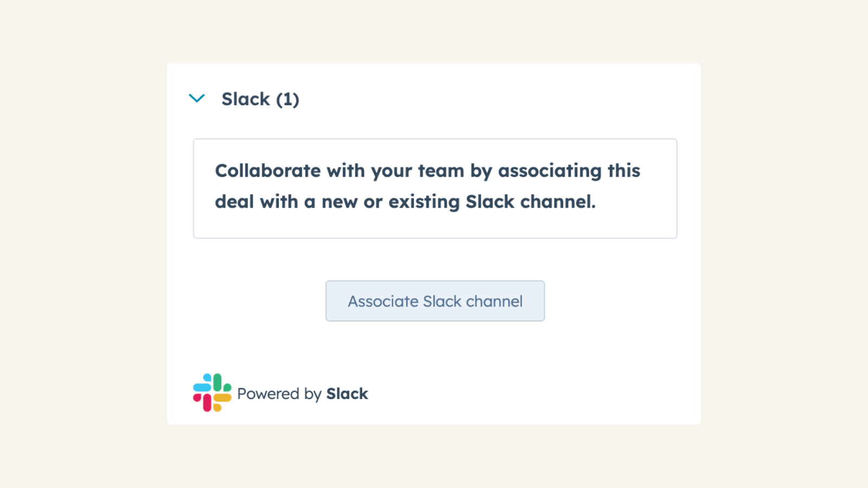Click the Slack logo's bottom-right yellow dot
This screenshot has width=868, height=488.
217,407
